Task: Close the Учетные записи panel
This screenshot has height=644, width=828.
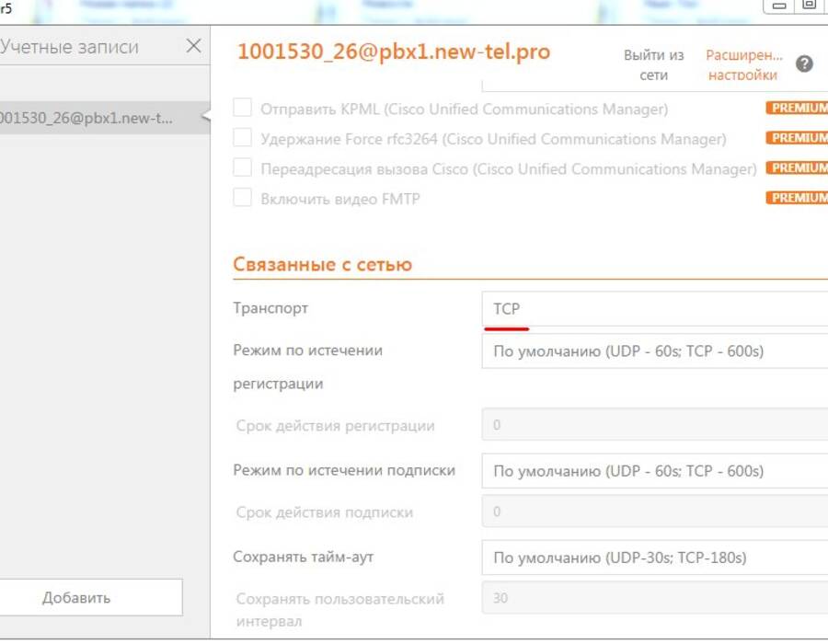Action: pos(194,46)
